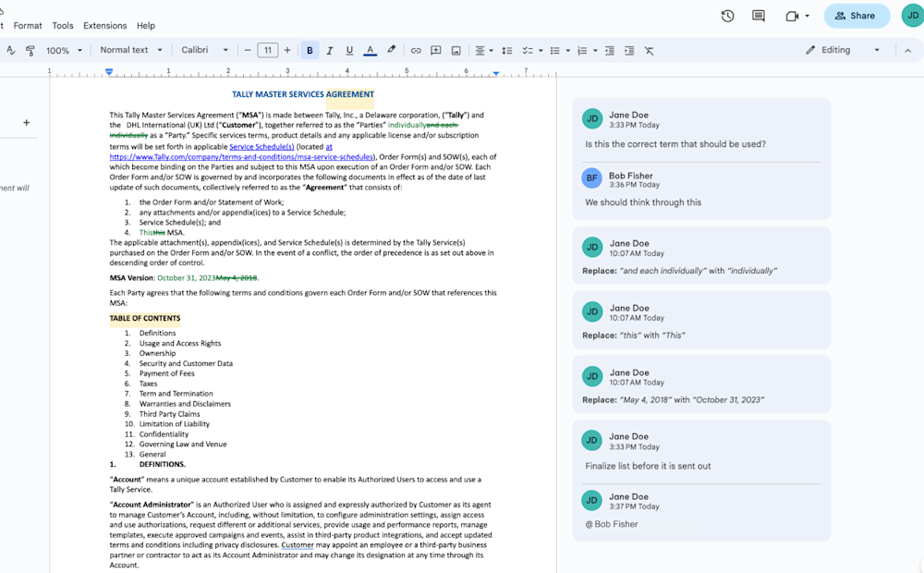Screen dimensions: 924x573
Task: Toggle a bulleted list
Action: coord(555,51)
